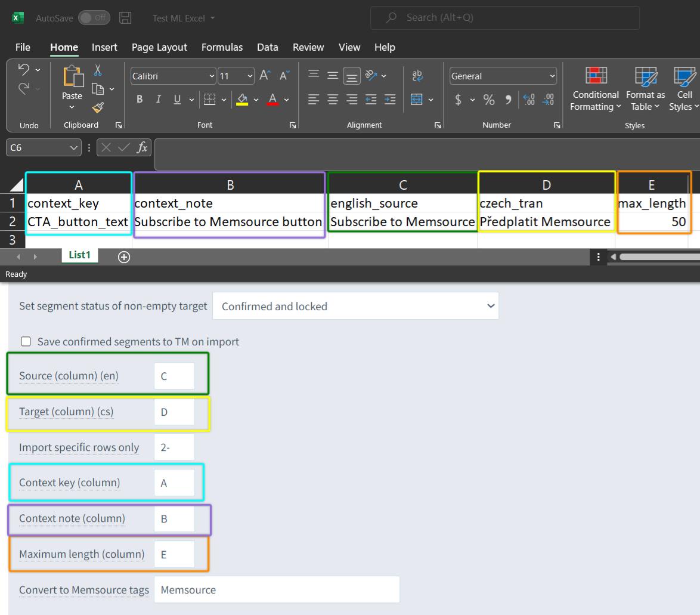Click the Wrap Text icon

417,76
